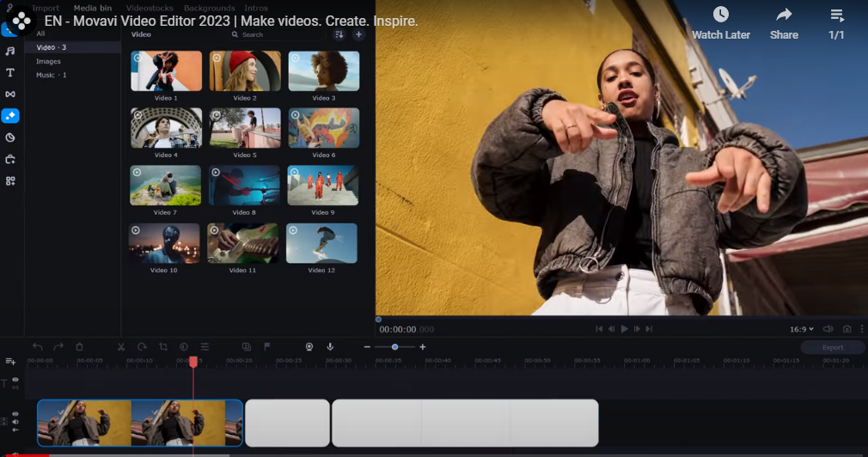Toggle the link icon on the title track

click(15, 387)
